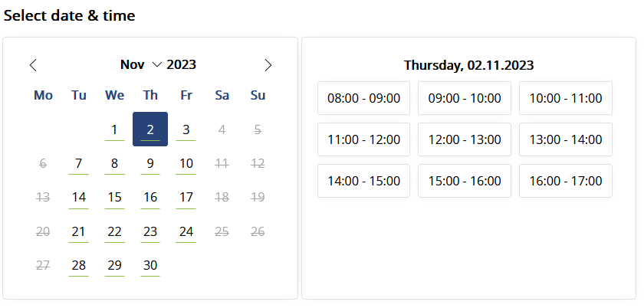Go to previous month with left arrow
Viewport: 644px width, 308px height.
33,65
